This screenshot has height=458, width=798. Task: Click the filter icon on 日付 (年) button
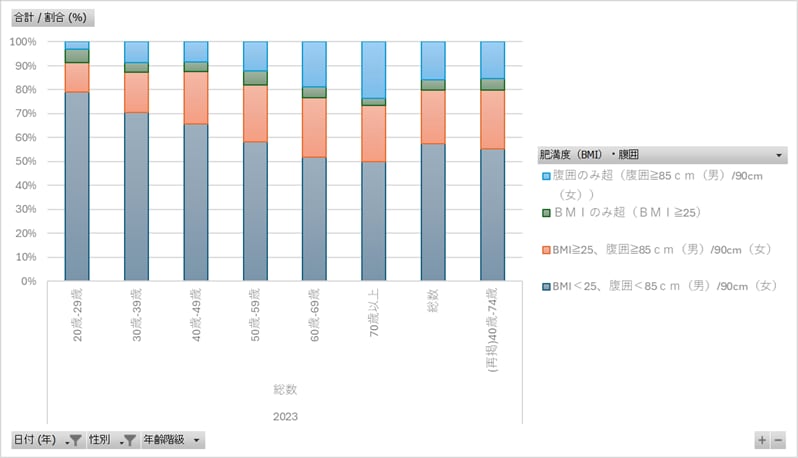click(x=74, y=440)
